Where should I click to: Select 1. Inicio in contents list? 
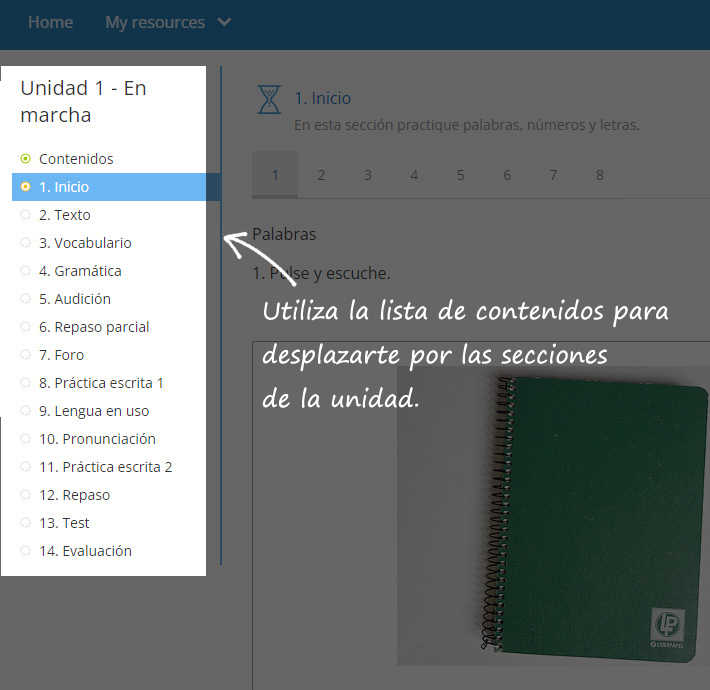click(x=64, y=187)
